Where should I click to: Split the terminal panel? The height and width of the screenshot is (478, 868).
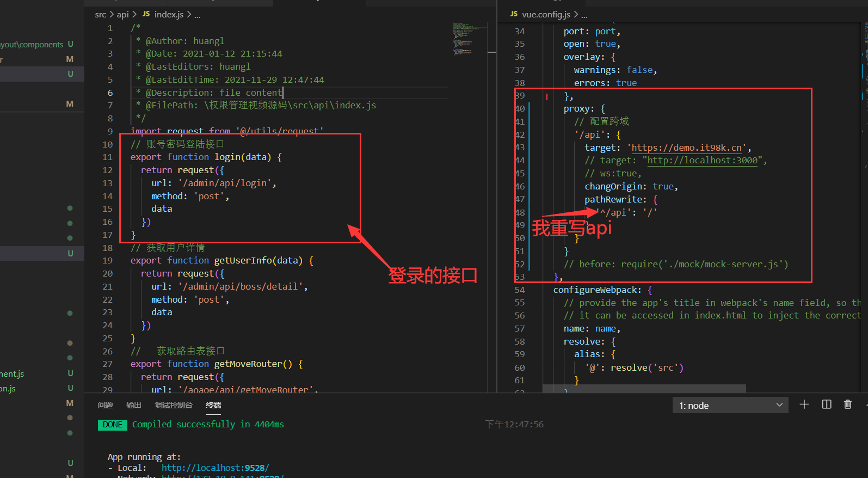pyautogui.click(x=826, y=405)
